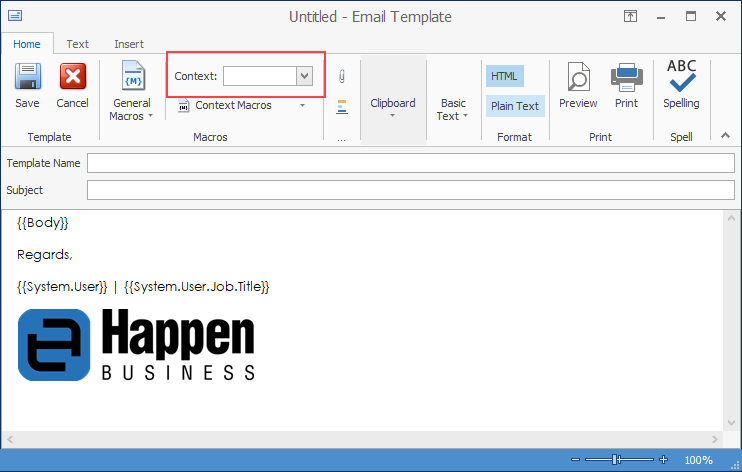Click the colored lines icon below paperclip
Screen dimensions: 742x472
[x=342, y=107]
